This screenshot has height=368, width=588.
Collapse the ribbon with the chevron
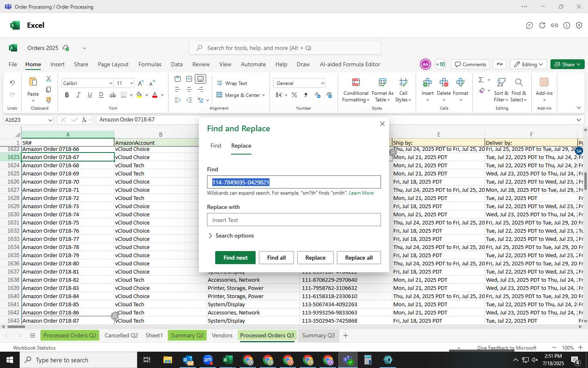coord(579,108)
